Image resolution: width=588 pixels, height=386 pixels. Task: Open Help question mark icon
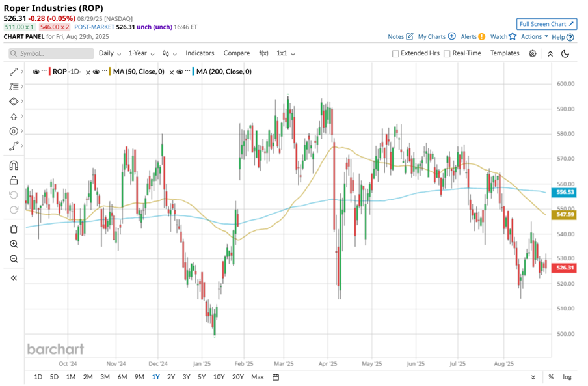pos(570,37)
